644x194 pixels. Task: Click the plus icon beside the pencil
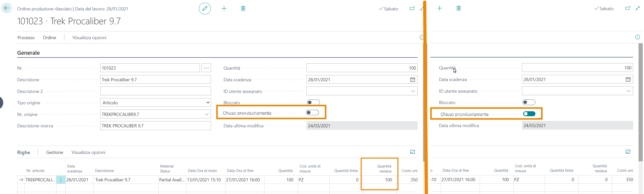tap(224, 8)
